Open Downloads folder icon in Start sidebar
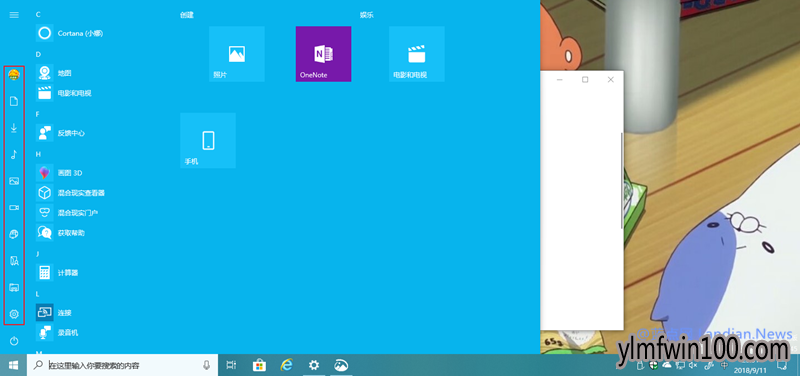This screenshot has width=800, height=376. pos(14,128)
